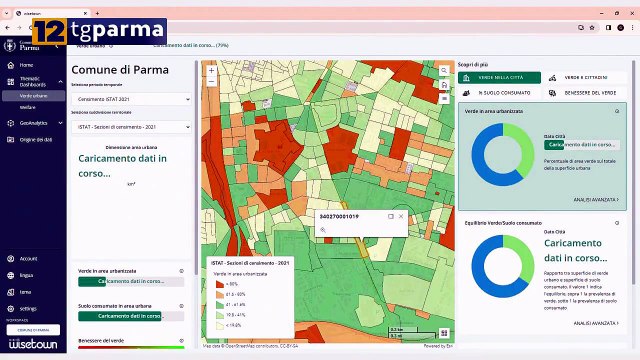The image size is (640, 360).
Task: Open the Account section
Action: (28, 258)
